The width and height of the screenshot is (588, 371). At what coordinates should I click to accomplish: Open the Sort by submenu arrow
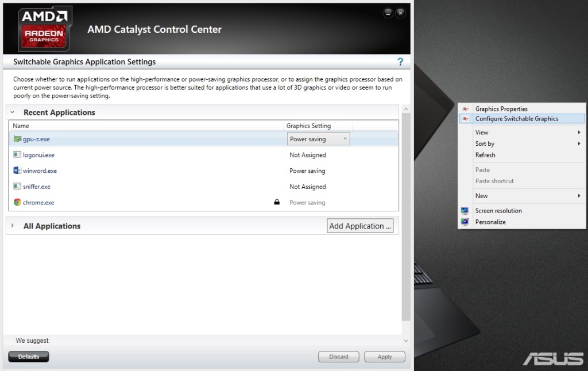point(579,144)
